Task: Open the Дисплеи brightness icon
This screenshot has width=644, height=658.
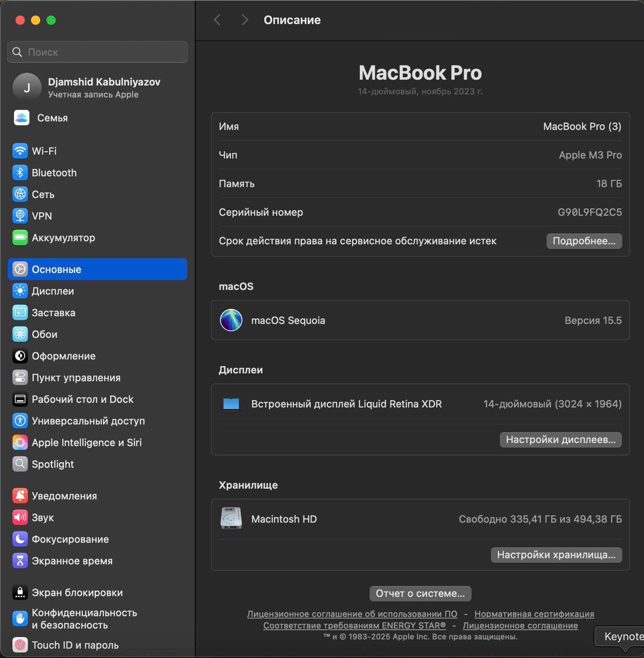Action: (20, 291)
